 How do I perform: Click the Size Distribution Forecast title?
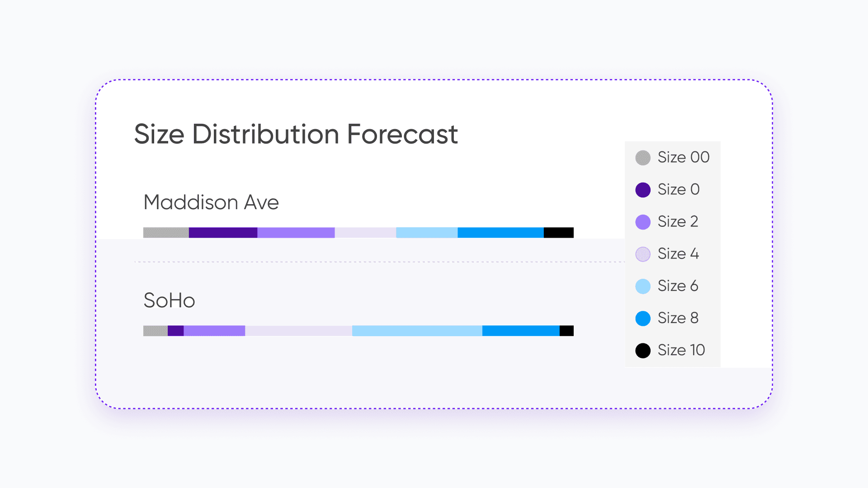[x=296, y=134]
